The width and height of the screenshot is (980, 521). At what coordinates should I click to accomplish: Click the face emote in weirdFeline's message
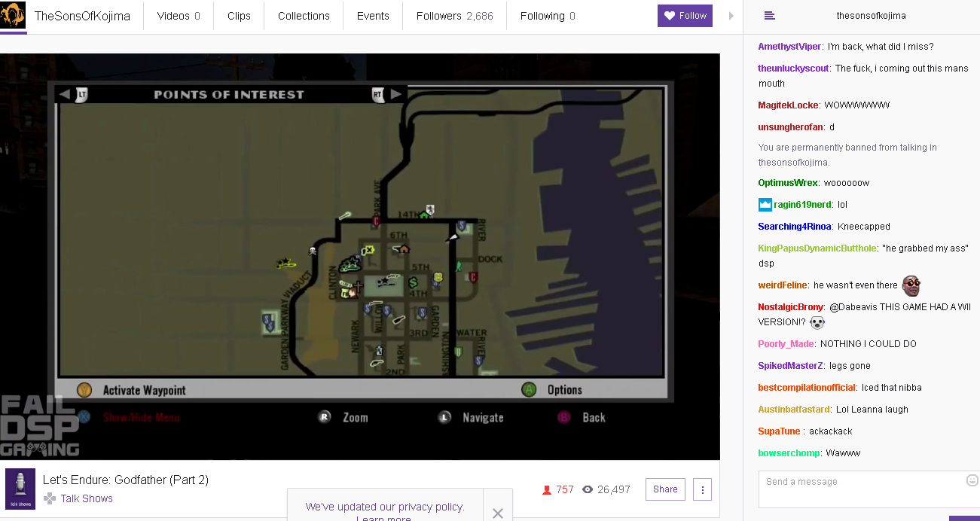point(911,285)
